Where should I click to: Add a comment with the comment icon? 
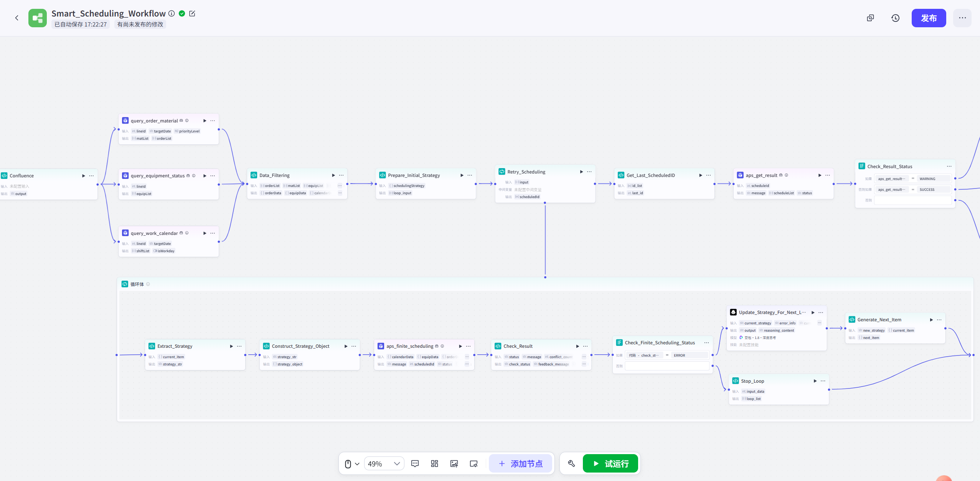coord(415,464)
